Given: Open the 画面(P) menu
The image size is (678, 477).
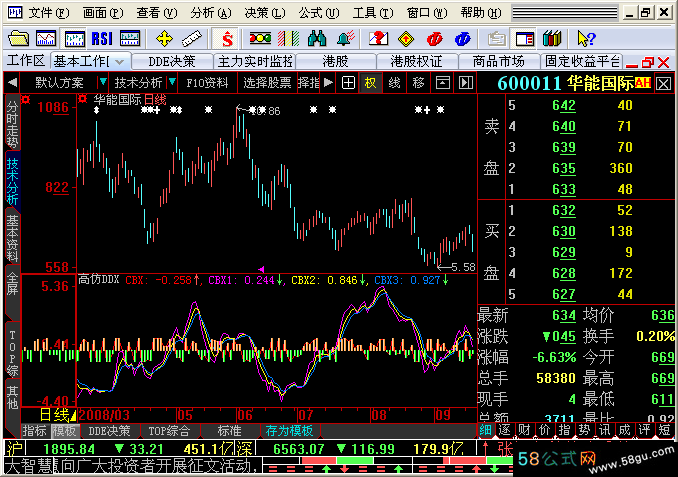Looking at the screenshot, I should point(103,13).
